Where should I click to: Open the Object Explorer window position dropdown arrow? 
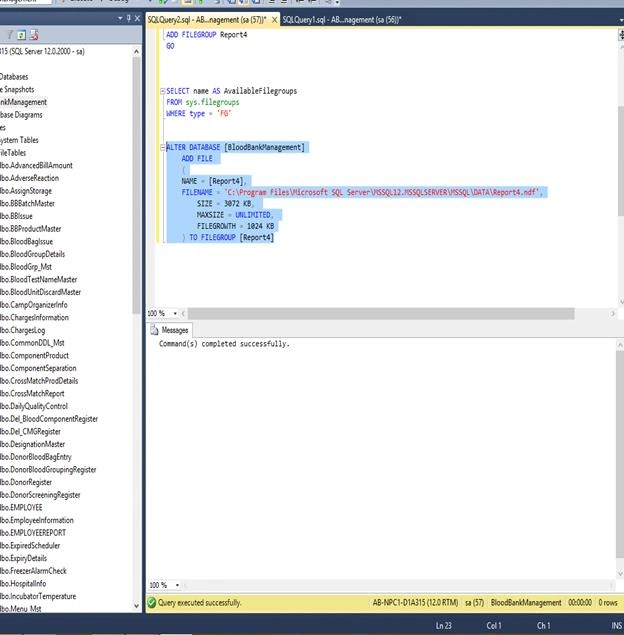tap(120, 18)
